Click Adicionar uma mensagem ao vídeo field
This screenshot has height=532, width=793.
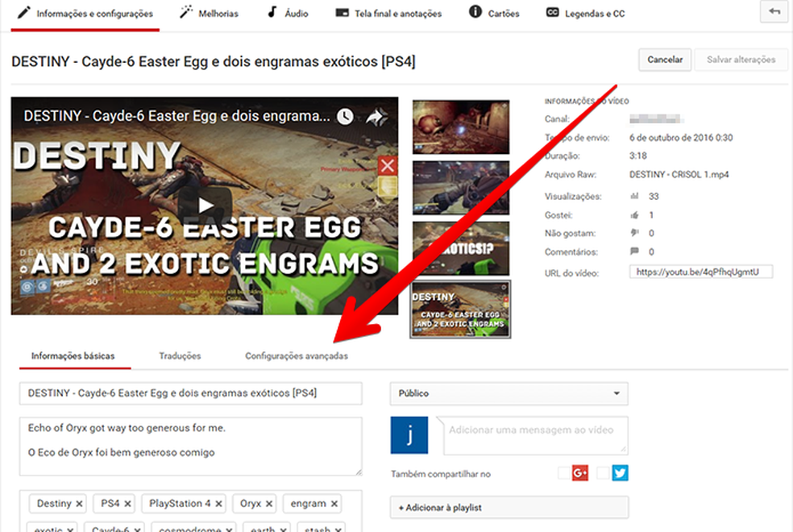[x=536, y=435]
